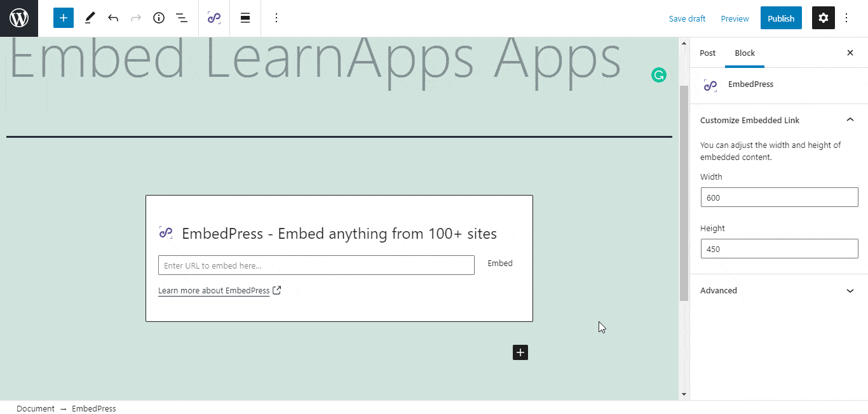Undo the last action
Image resolution: width=868 pixels, height=414 pixels.
113,18
